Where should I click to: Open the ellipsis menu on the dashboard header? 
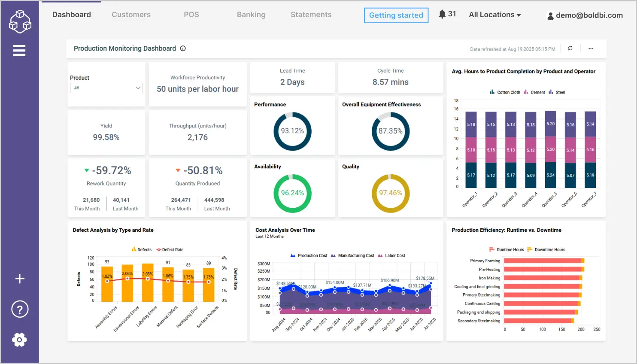pos(591,49)
